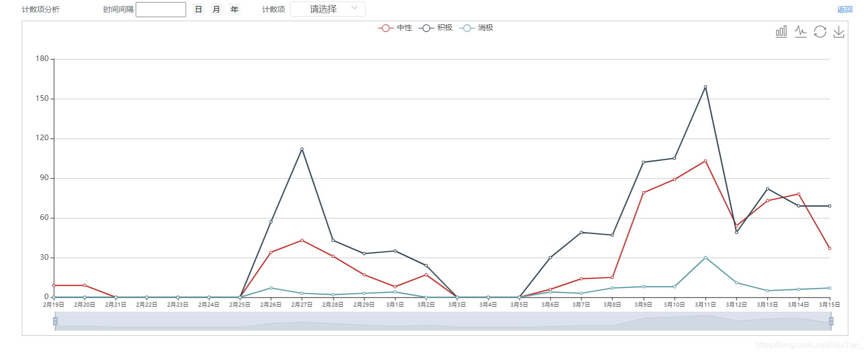Click the 积极 point on 3月15日
868x354 pixels.
pyautogui.click(x=830, y=206)
